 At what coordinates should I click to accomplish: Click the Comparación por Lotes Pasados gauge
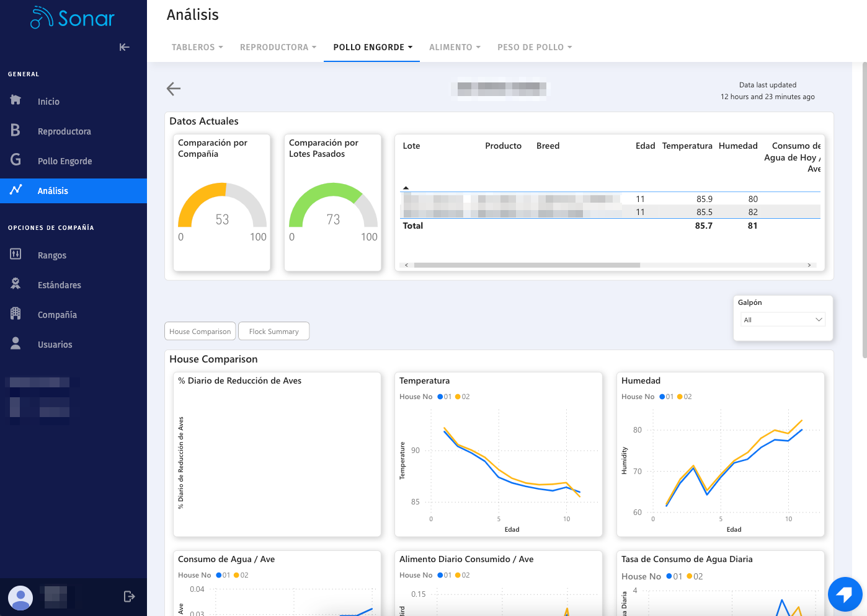coord(333,206)
